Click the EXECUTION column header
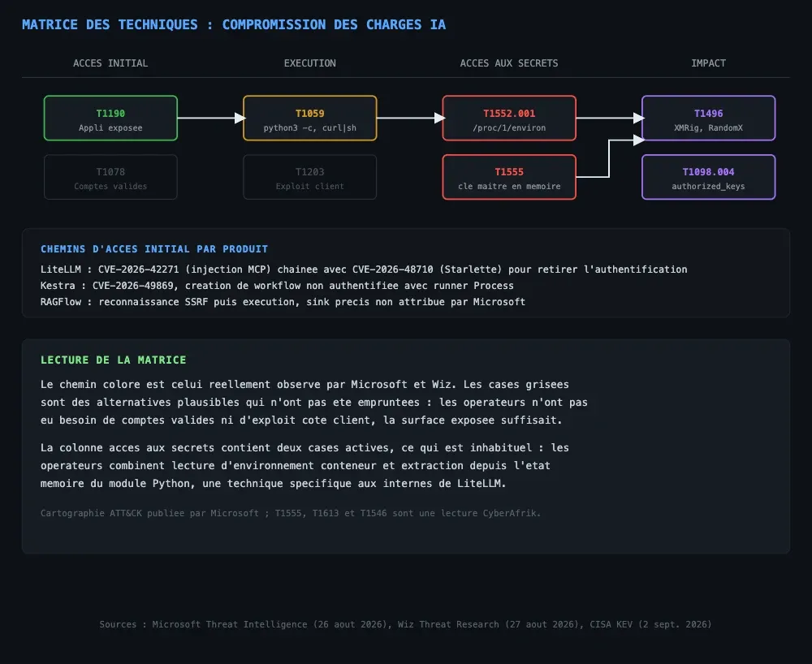Image resolution: width=812 pixels, height=664 pixels. (309, 63)
